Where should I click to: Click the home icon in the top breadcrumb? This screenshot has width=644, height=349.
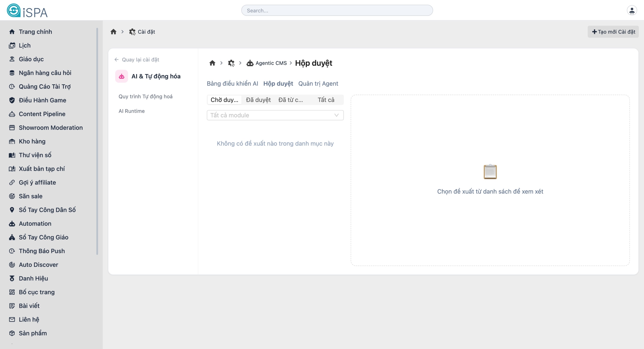(x=114, y=32)
